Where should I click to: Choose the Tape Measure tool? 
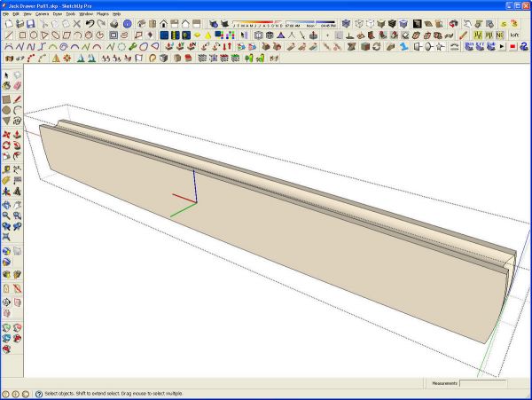pos(6,169)
